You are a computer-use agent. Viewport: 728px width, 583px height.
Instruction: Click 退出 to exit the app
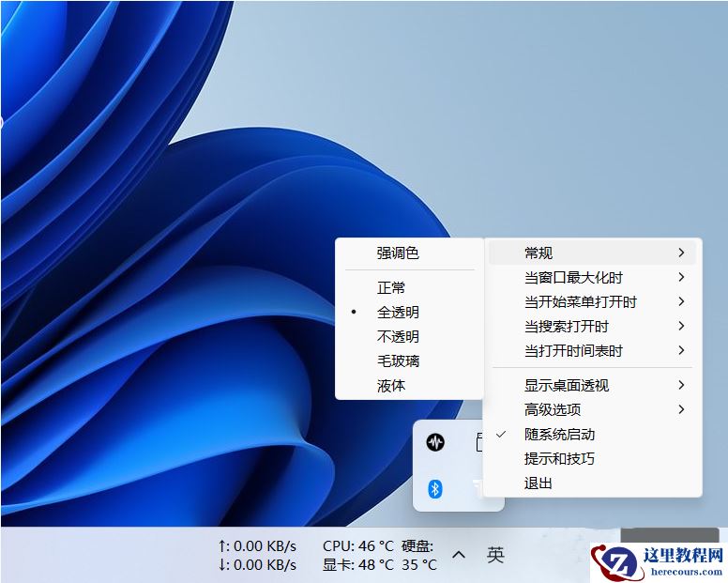pos(592,483)
